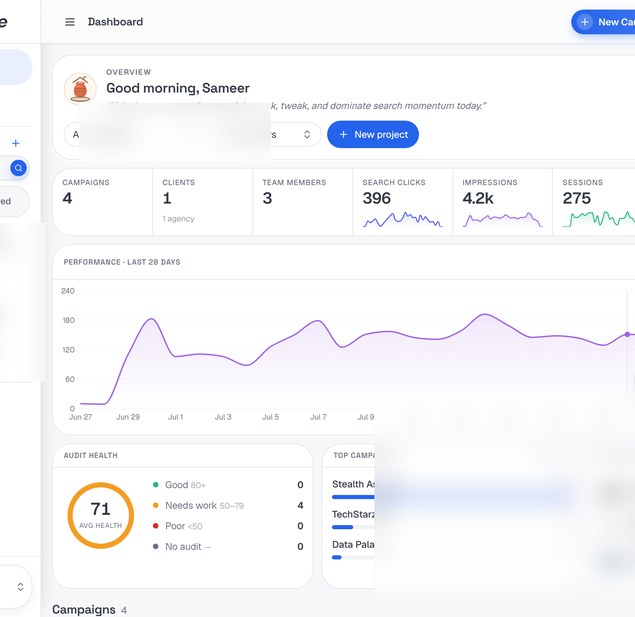Click the TechStarz campaign progress bar
The image size is (635, 617).
click(353, 527)
